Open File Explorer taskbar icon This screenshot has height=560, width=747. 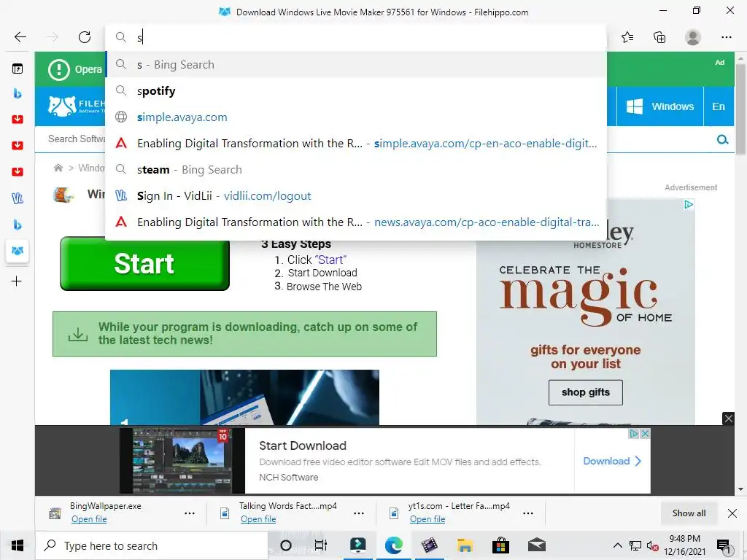pyautogui.click(x=465, y=545)
